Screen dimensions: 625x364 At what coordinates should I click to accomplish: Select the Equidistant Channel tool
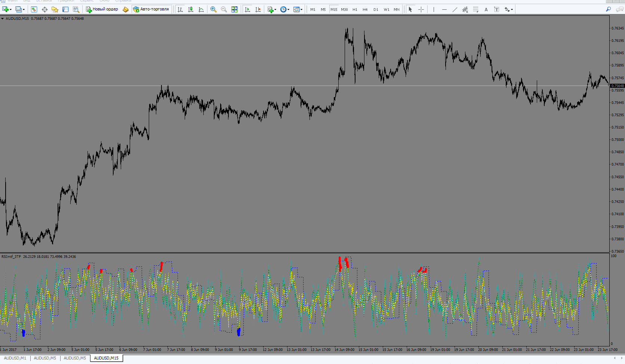465,9
